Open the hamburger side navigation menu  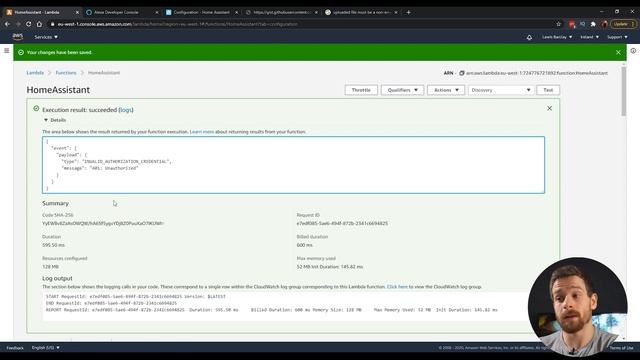7,51
